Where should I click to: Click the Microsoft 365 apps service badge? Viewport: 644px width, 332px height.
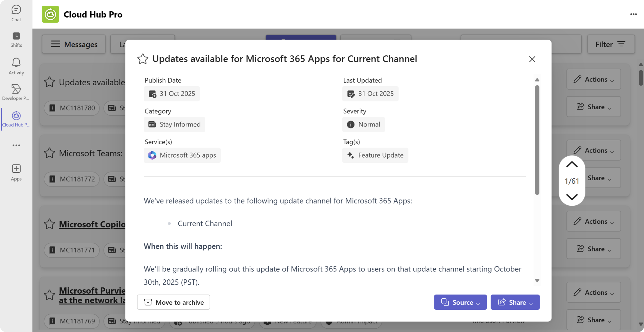click(x=182, y=155)
